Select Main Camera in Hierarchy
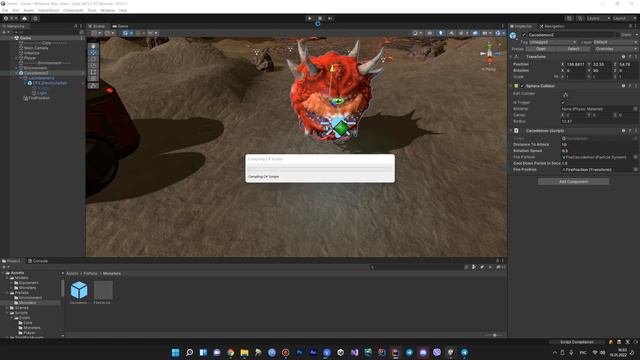Screen dimensions: 640x360 click(36, 48)
